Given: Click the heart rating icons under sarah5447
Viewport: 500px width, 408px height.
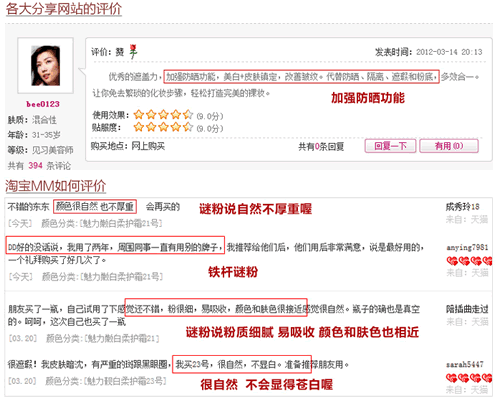Looking at the screenshot, I should pyautogui.click(x=469, y=378).
